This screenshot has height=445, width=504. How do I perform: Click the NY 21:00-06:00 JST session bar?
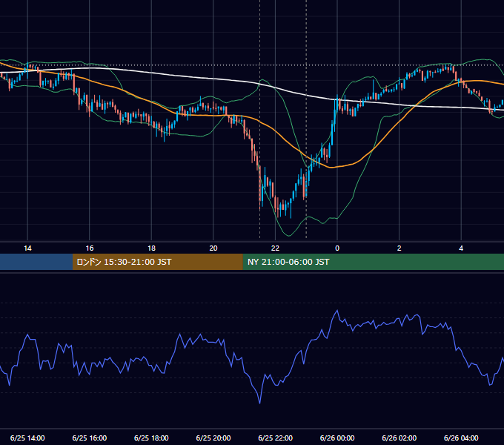[373, 262]
